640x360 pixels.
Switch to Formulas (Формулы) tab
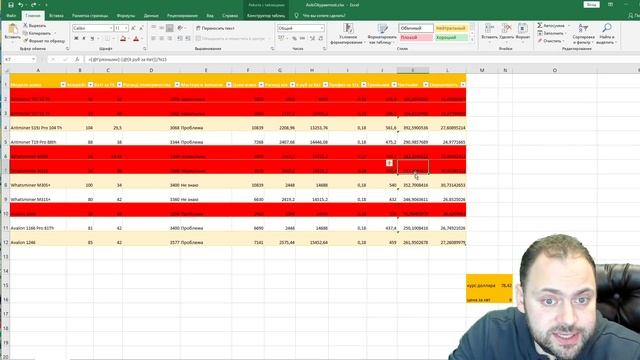point(126,16)
